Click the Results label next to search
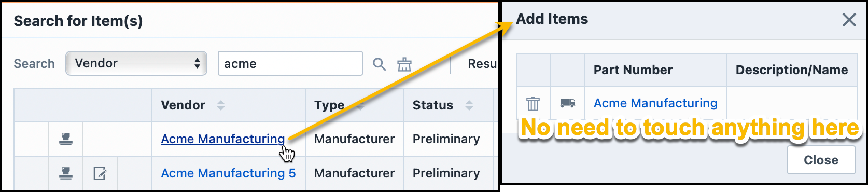The width and height of the screenshot is (868, 192). pos(482,64)
